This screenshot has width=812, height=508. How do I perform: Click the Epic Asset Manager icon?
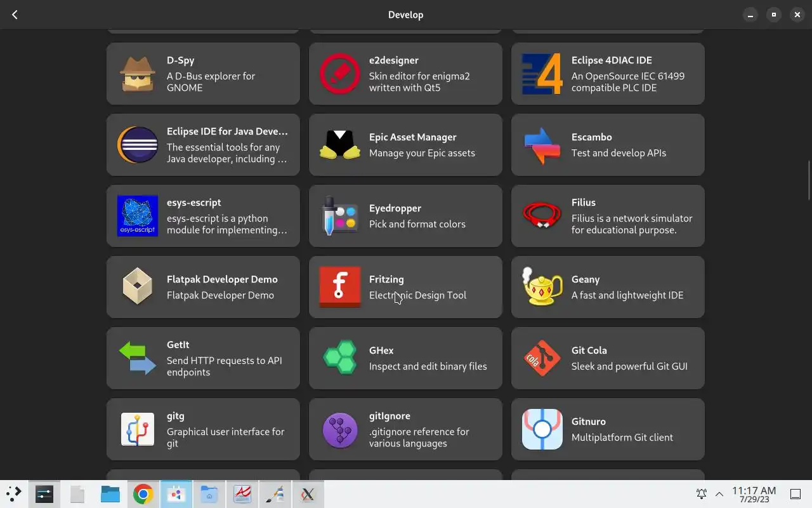pyautogui.click(x=340, y=145)
